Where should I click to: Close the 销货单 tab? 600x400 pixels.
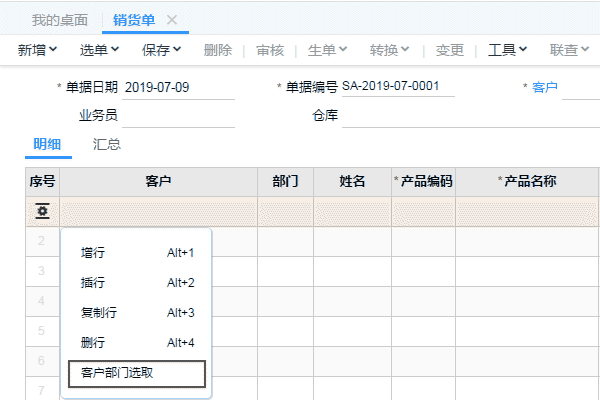[x=172, y=20]
